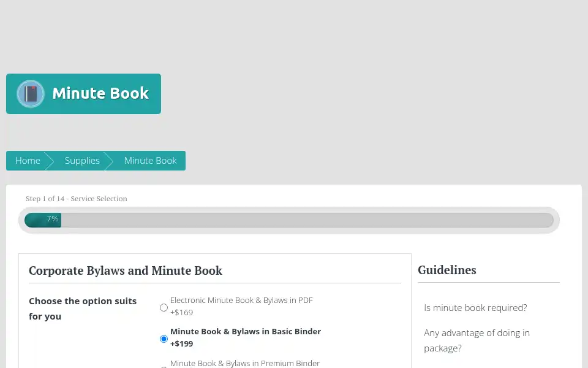This screenshot has height=368, width=588.
Task: Click the Minute Book notebook icon
Action: 31,94
